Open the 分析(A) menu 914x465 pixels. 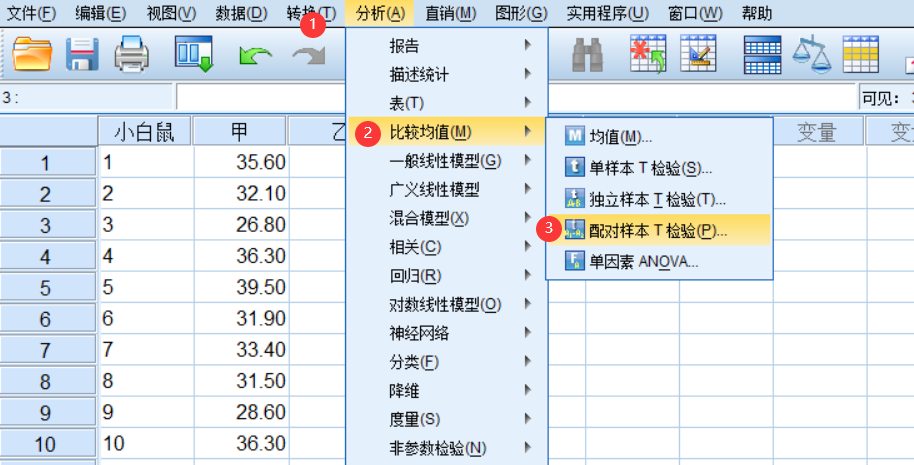coord(379,13)
